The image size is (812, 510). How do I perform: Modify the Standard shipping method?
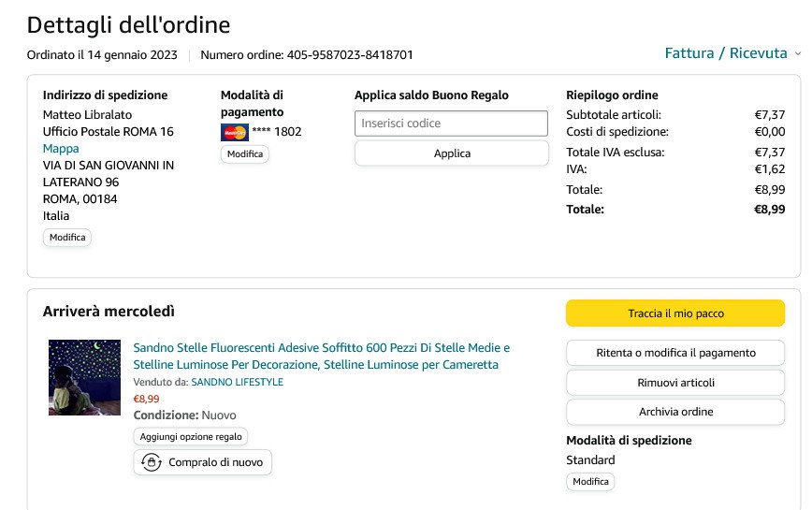pyautogui.click(x=590, y=482)
